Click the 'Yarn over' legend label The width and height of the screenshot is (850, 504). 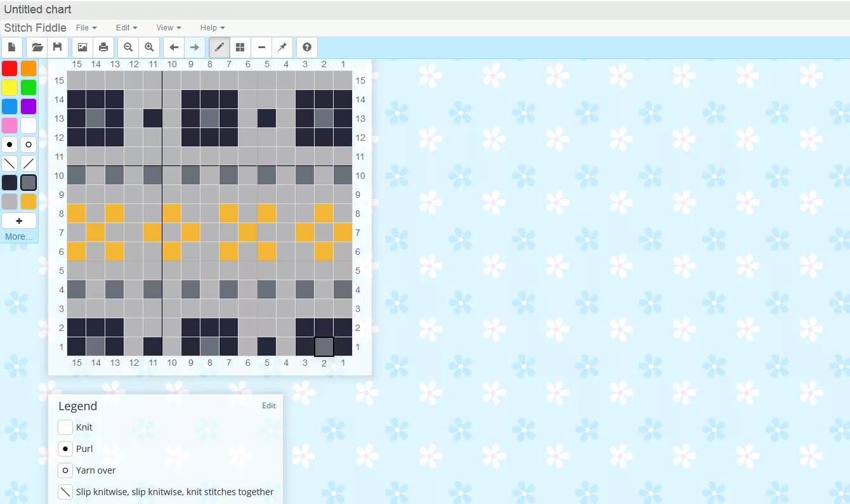pos(96,470)
